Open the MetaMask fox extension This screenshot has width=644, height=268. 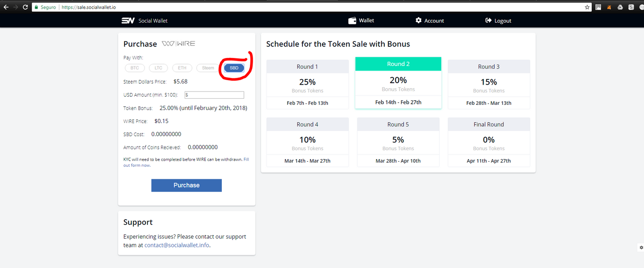click(609, 7)
